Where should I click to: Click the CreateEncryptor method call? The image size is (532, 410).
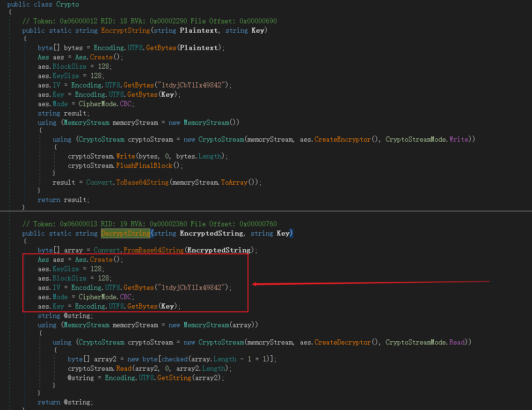344,139
